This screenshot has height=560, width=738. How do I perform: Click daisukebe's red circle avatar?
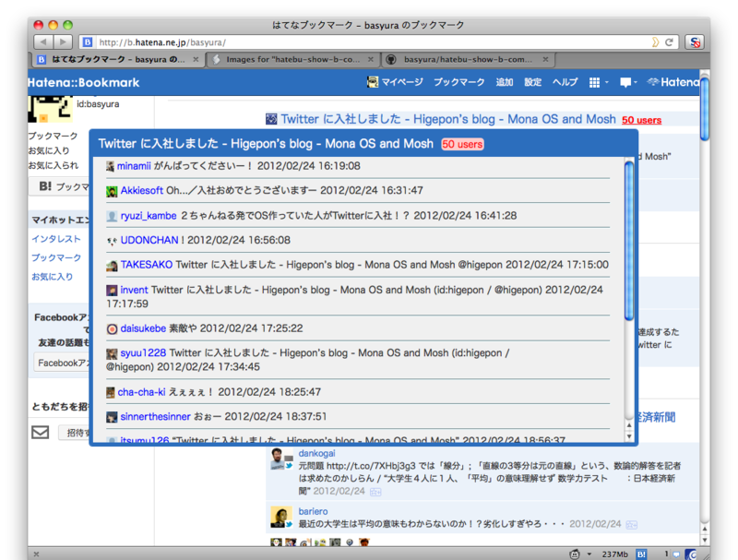[112, 329]
